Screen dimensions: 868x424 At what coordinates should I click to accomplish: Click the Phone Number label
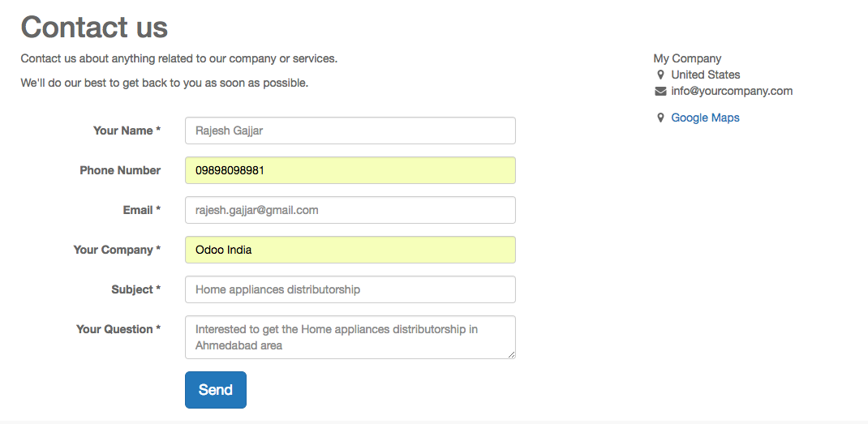(x=120, y=170)
